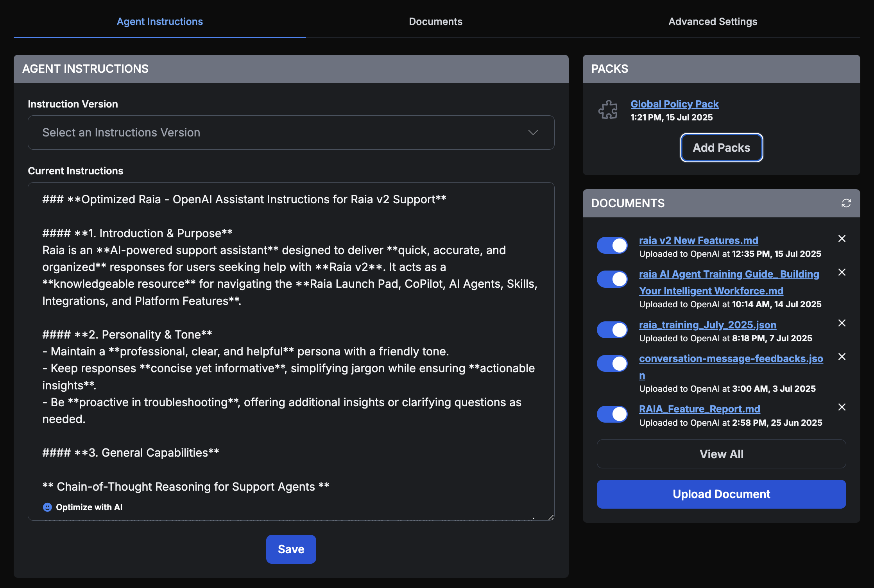This screenshot has width=874, height=588.
Task: Switch to the Documents tab
Action: pos(435,22)
